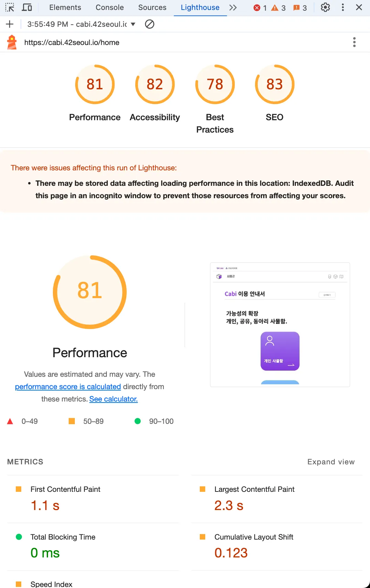370x588 pixels.
Task: Click the orange issues count badge
Action: [x=300, y=8]
